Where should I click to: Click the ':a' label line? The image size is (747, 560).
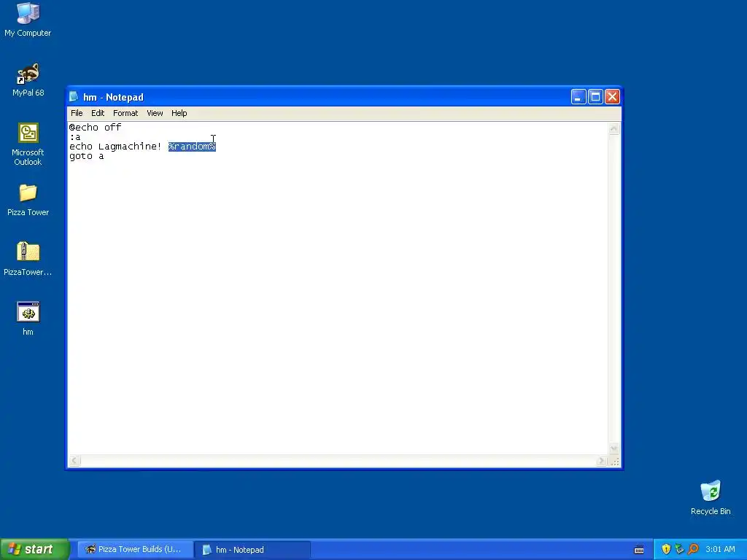(75, 137)
